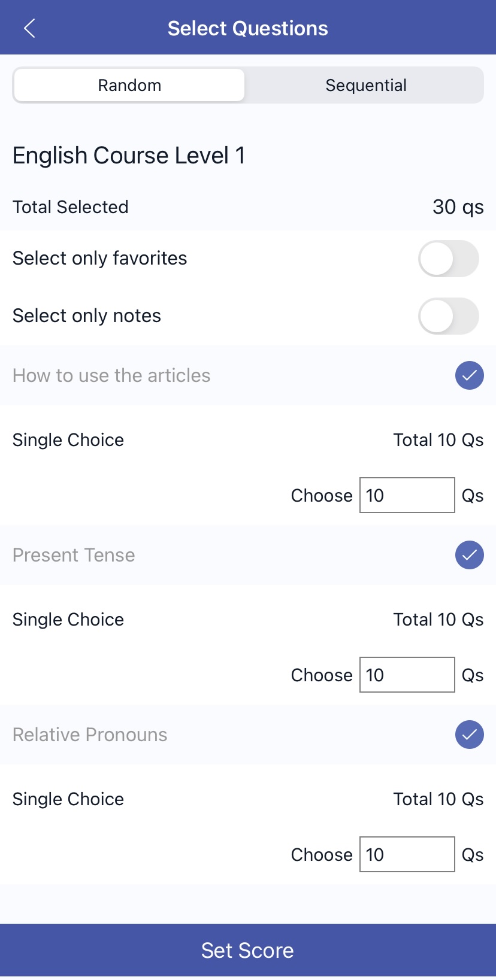Deselect the Relative Pronouns checkmark
The height and width of the screenshot is (980, 496).
pyautogui.click(x=469, y=735)
